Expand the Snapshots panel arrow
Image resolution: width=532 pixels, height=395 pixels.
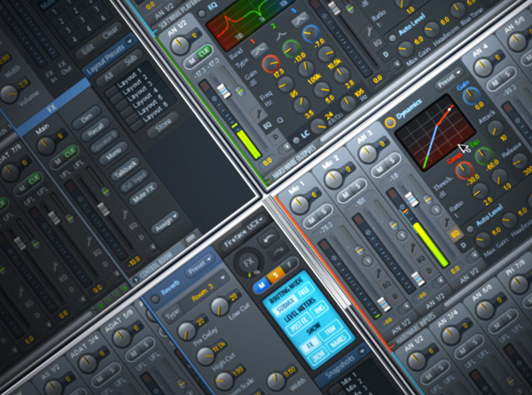[361, 351]
